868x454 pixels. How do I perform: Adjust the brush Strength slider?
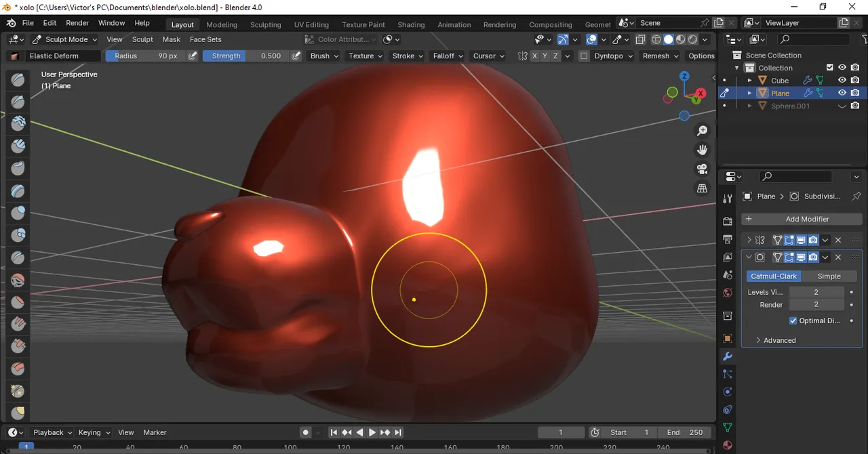pos(245,56)
